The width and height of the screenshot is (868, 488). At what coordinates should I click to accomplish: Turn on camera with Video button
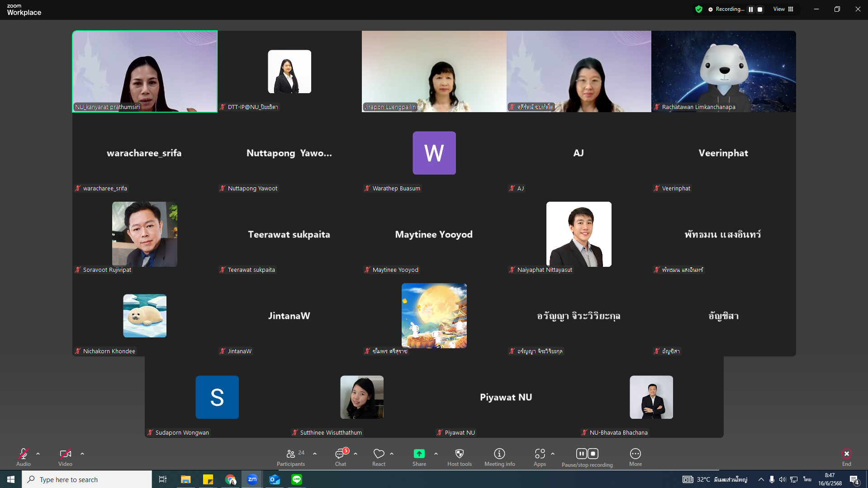click(65, 457)
